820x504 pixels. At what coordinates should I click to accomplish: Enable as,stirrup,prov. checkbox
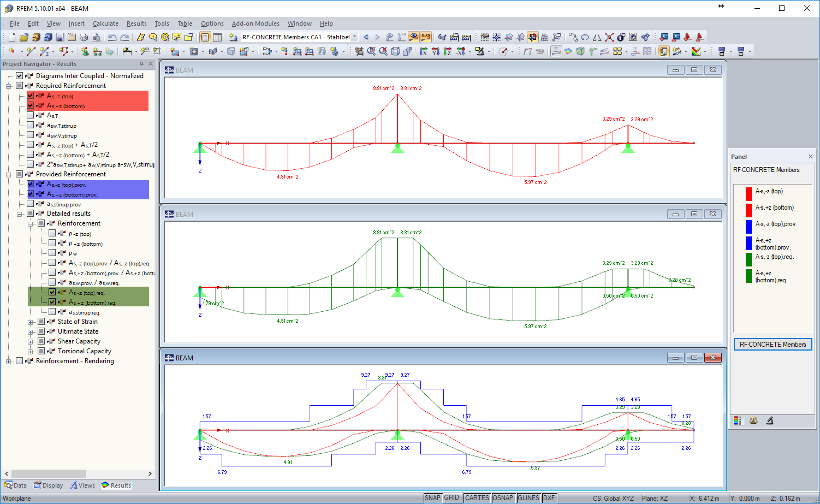point(31,204)
